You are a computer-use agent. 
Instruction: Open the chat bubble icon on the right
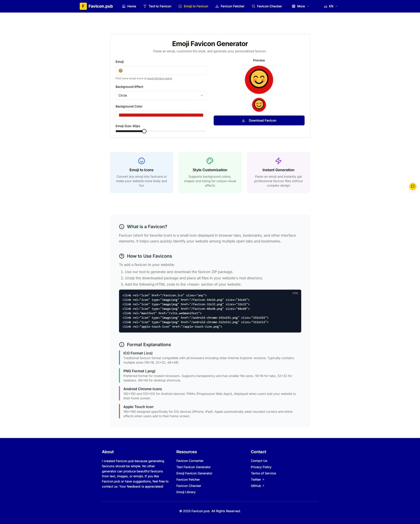(413, 186)
